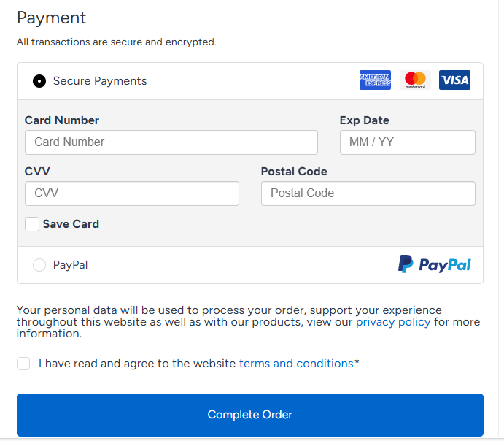Viewport: 504px width, 441px height.
Task: Agree to the terms and conditions checkbox
Action: click(24, 364)
